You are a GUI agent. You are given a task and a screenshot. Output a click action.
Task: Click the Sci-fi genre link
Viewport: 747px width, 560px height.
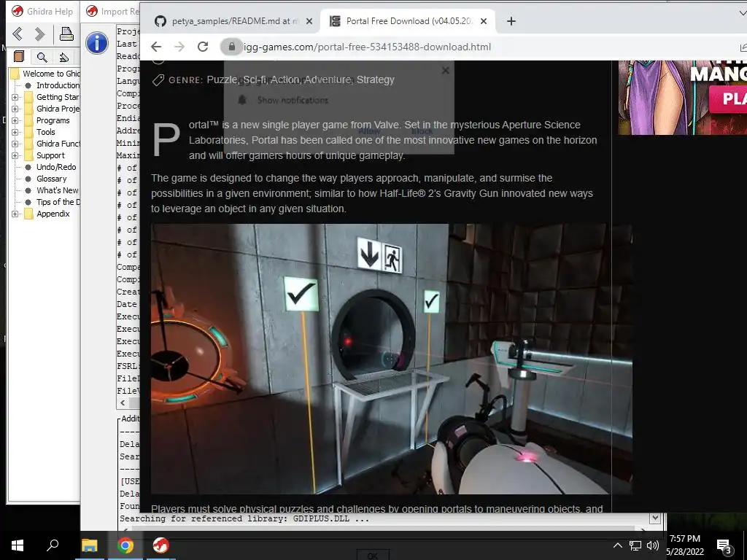coord(255,79)
